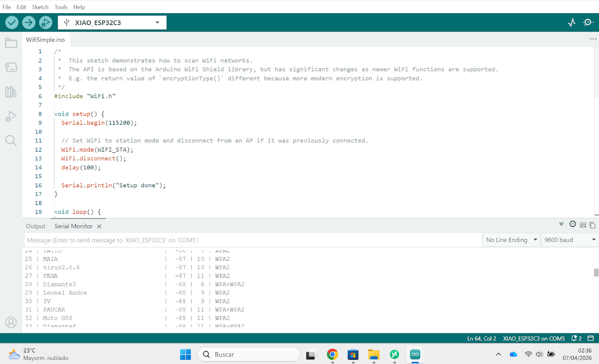Open the File menu

[x=7, y=7]
